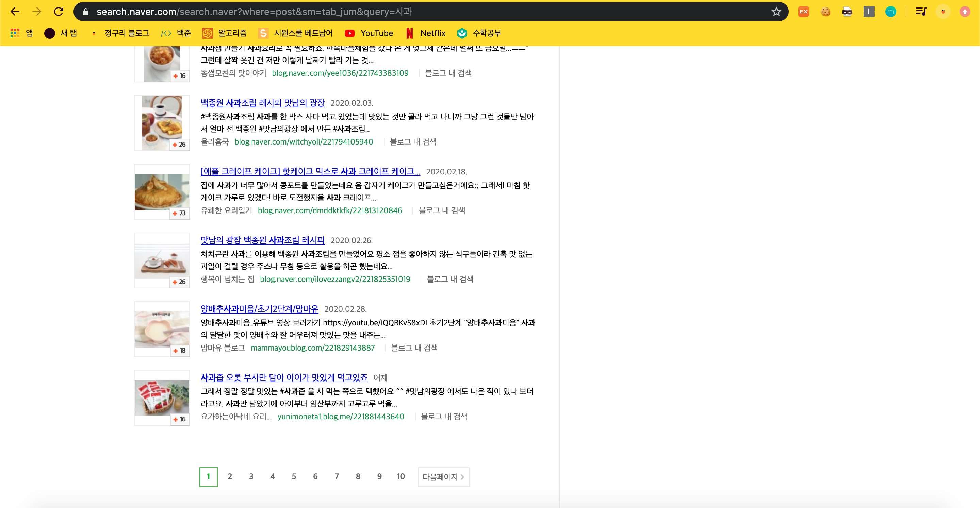Click the 알고리즘 bookmark
Screen dimensions: 980x508
tap(224, 33)
